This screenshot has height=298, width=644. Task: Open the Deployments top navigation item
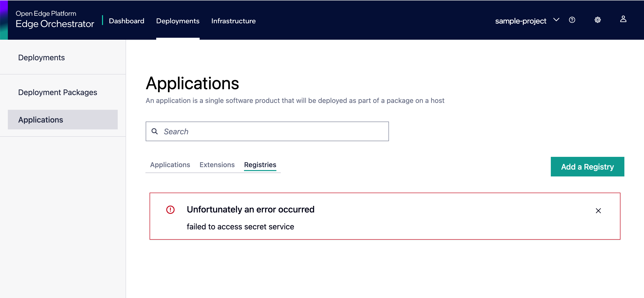point(178,21)
